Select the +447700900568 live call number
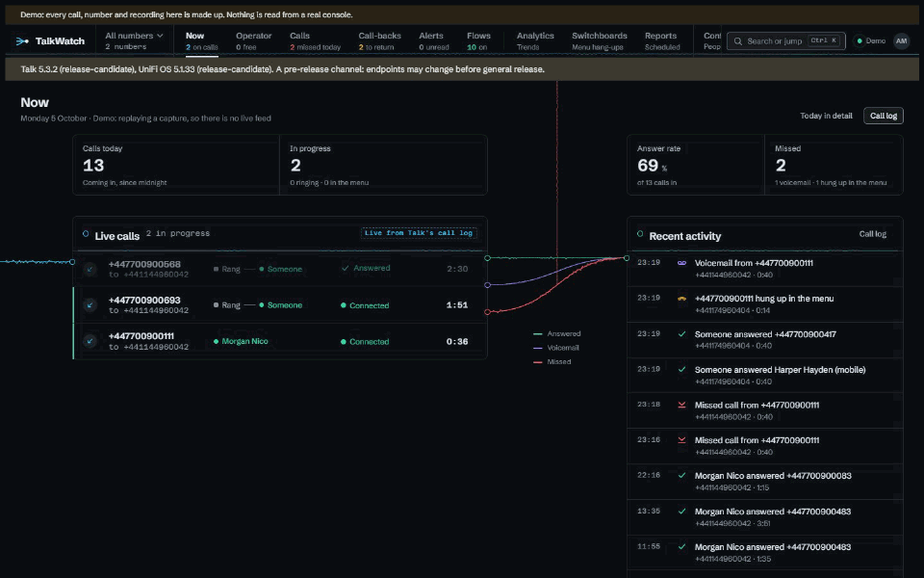This screenshot has width=924, height=578. click(144, 264)
